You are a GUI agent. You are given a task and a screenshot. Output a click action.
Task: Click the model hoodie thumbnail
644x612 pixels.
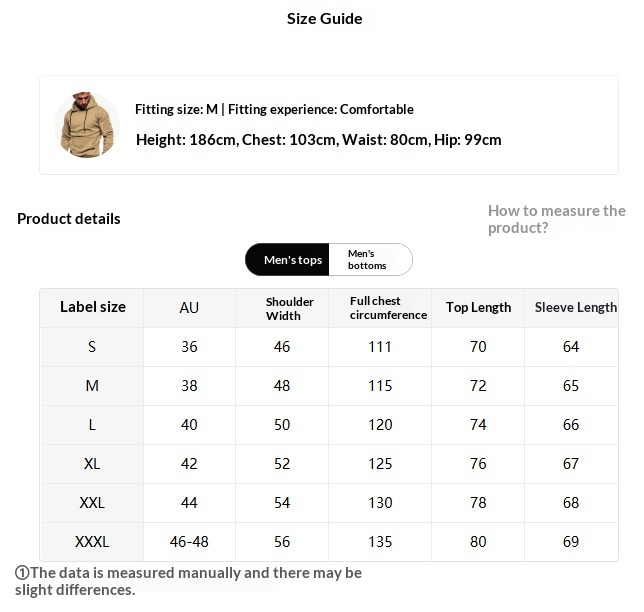point(86,124)
